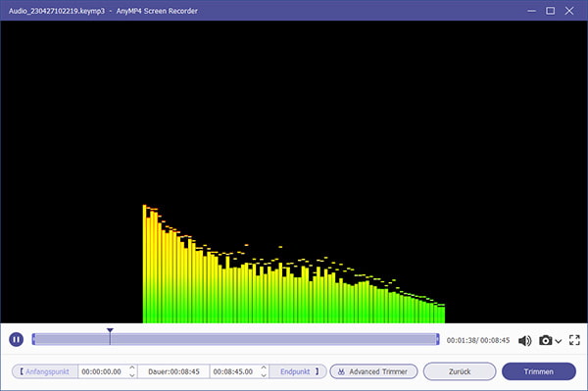Image resolution: width=588 pixels, height=391 pixels.
Task: Set Endpunkt at current position
Action: pyautogui.click(x=299, y=371)
